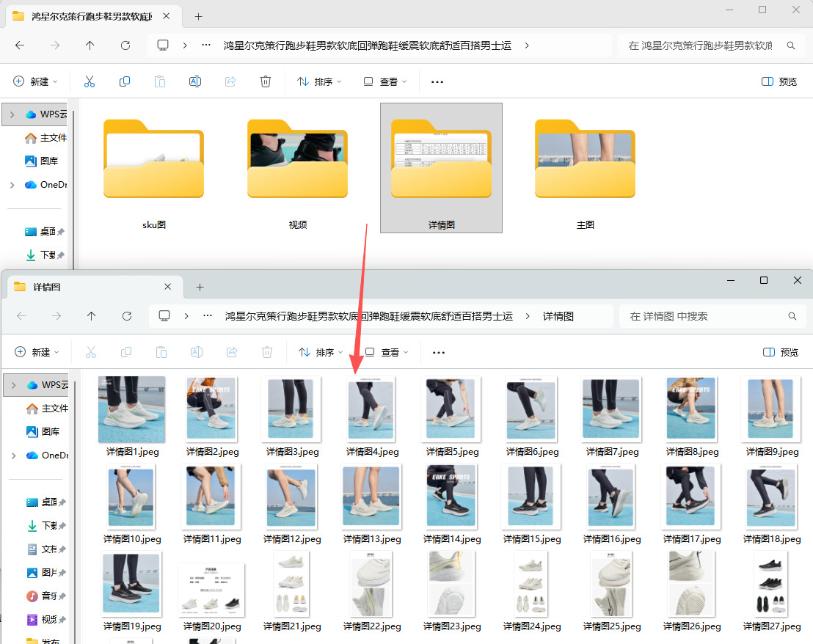
Task: Select the file 详情图12.jpeg
Action: coord(292,504)
